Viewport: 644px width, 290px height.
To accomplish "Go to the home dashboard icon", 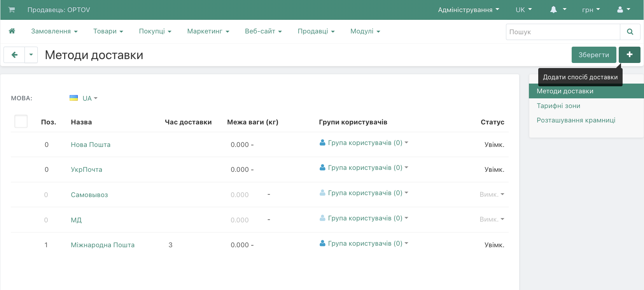I will tap(12, 31).
